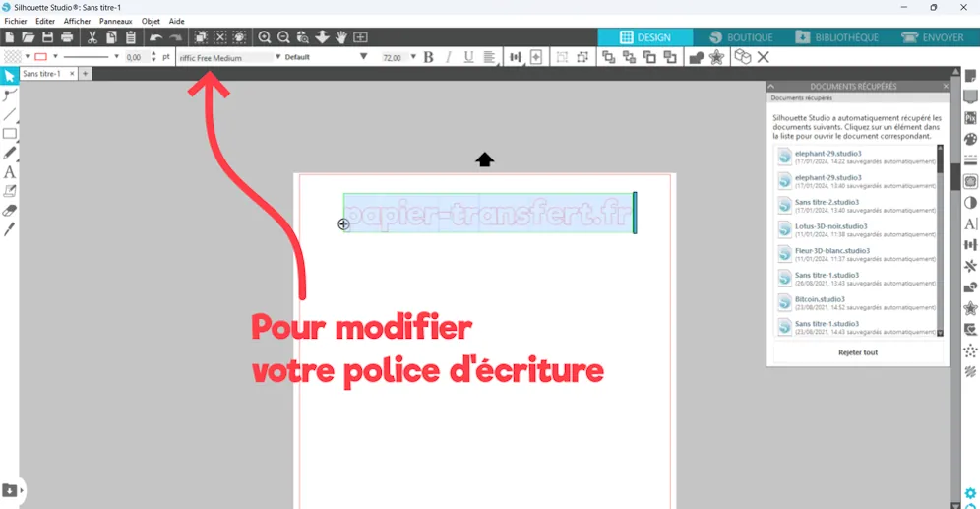Open the Afficher menu
Screen dimensions: 980x509
tap(77, 21)
